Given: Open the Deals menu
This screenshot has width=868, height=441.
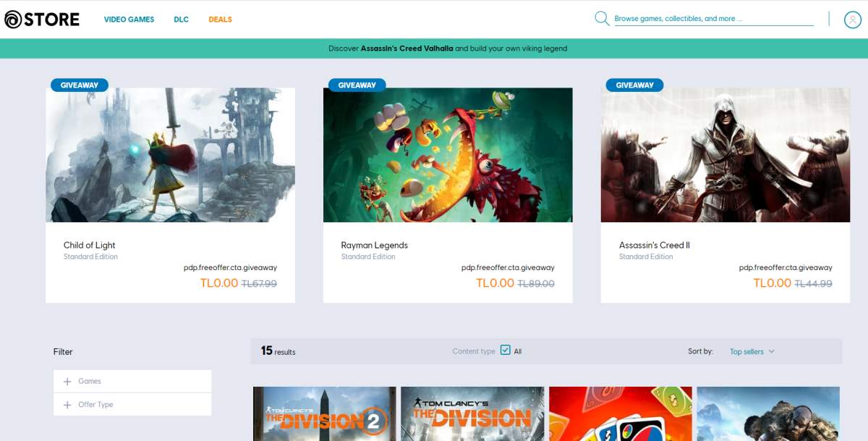Looking at the screenshot, I should tap(220, 20).
